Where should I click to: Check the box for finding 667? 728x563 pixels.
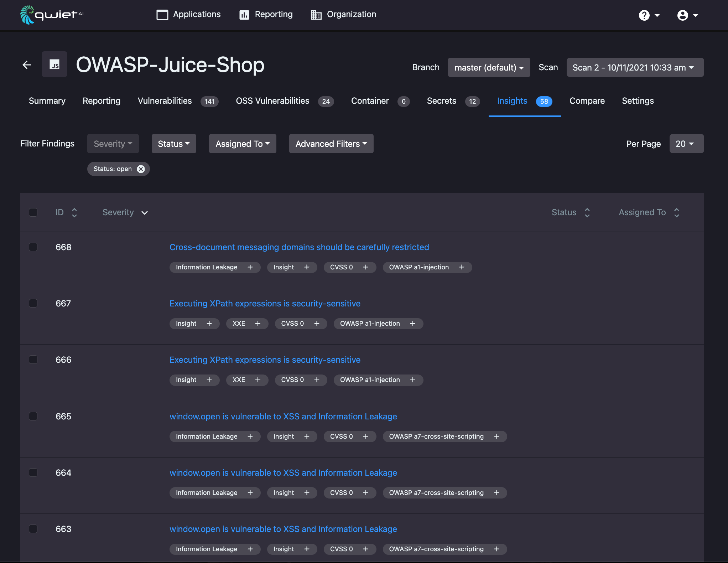[33, 303]
